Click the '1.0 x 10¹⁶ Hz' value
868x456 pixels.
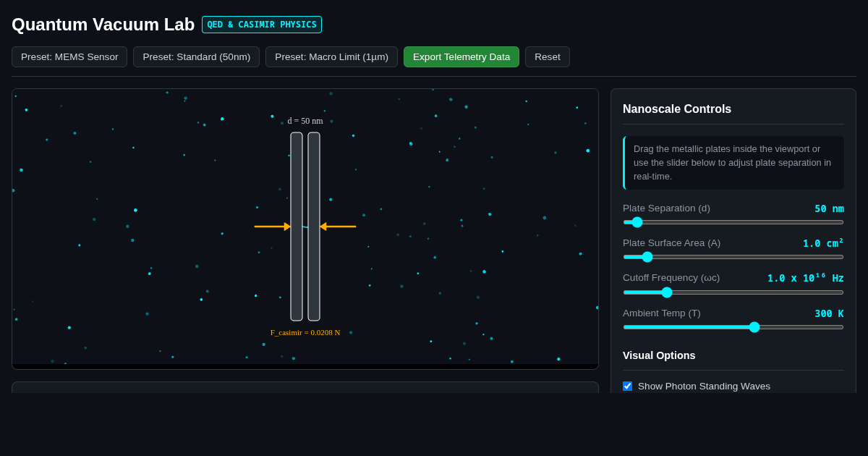(806, 278)
